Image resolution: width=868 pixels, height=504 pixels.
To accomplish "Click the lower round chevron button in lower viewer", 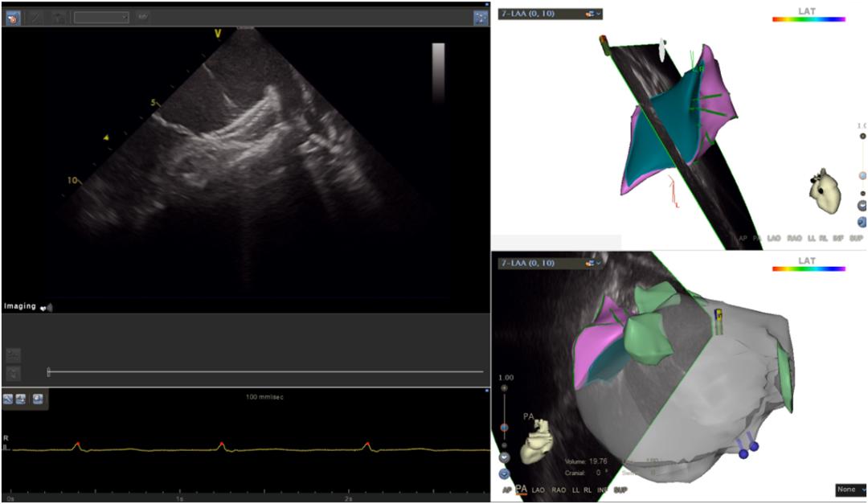I will (x=504, y=474).
